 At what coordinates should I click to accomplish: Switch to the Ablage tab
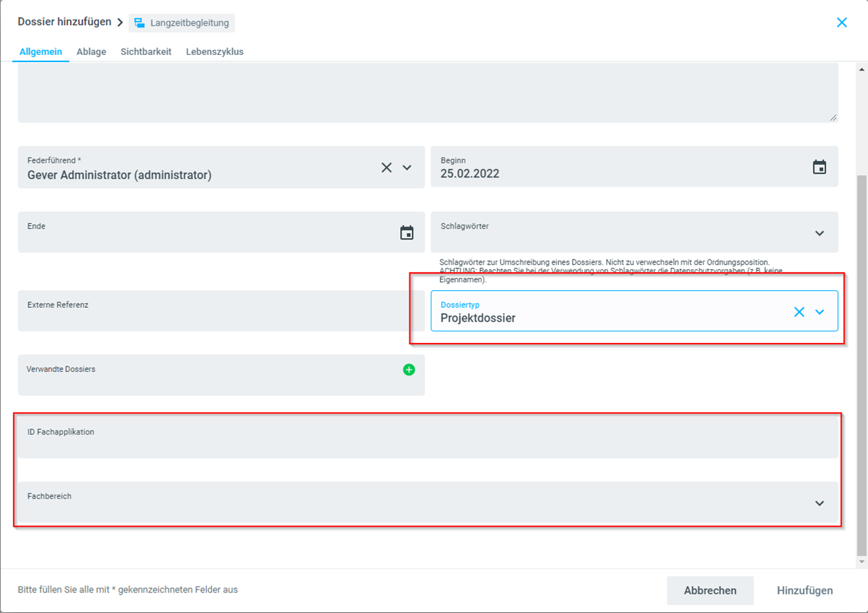[x=91, y=51]
